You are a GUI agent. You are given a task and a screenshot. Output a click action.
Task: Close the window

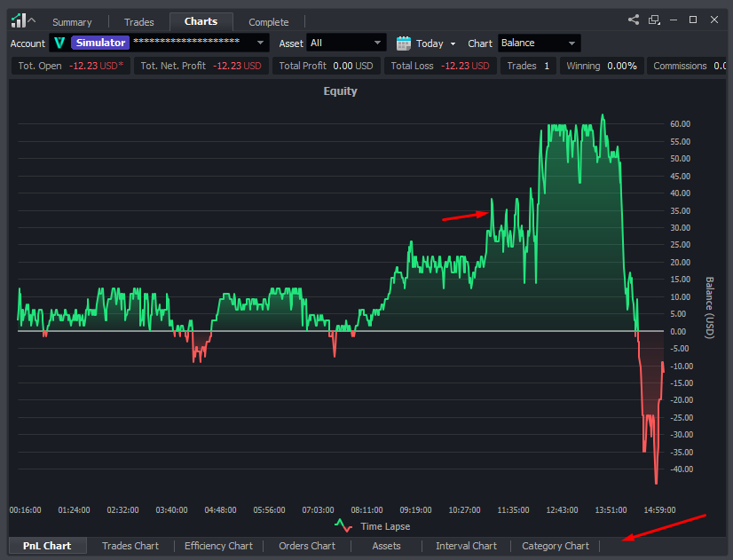714,20
